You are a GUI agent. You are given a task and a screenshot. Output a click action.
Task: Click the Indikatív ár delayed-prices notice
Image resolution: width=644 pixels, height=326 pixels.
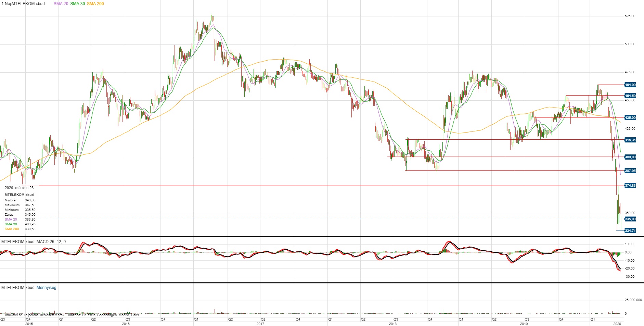click(35, 315)
